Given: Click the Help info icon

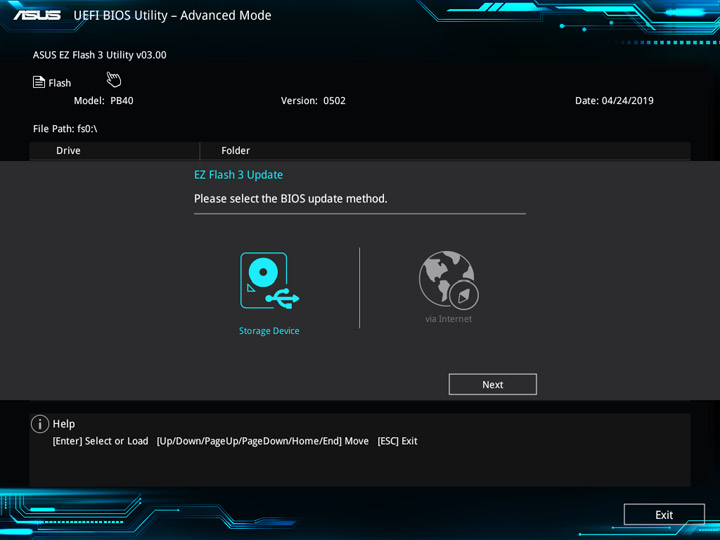Looking at the screenshot, I should (40, 424).
